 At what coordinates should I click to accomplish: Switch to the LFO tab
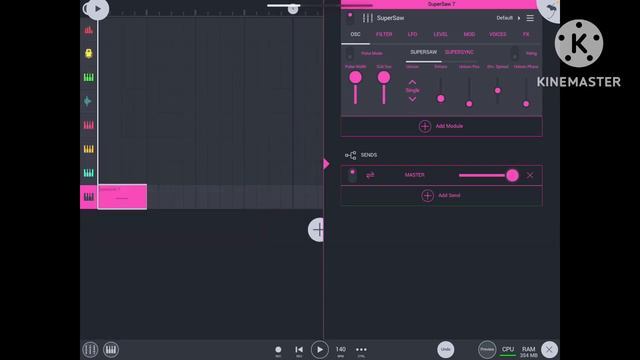pyautogui.click(x=412, y=34)
